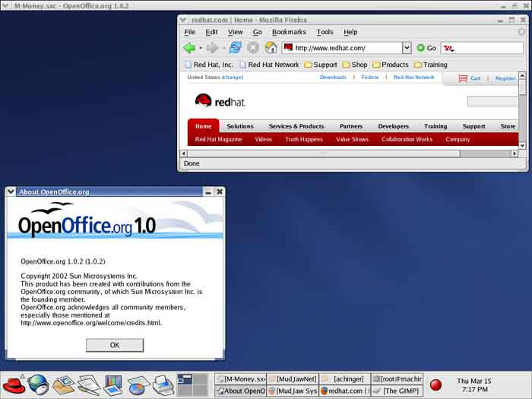Select the Developers tab on redhat.com

tap(393, 126)
